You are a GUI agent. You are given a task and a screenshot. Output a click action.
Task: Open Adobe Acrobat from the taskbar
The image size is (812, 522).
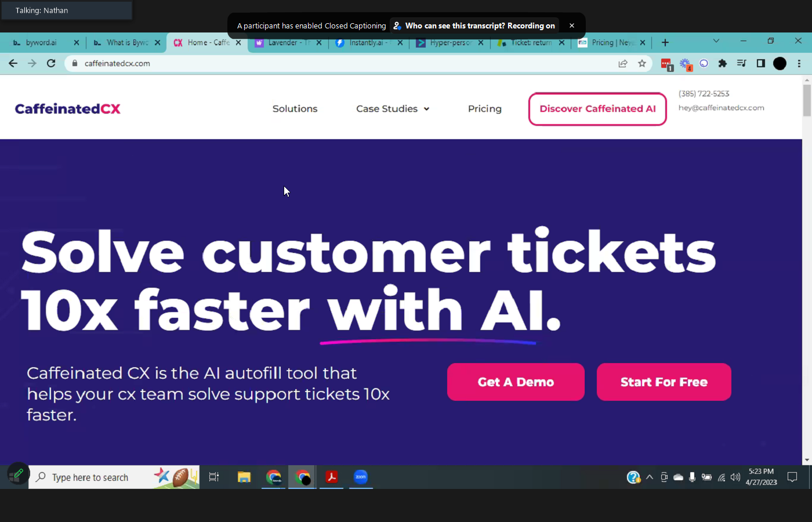(x=331, y=477)
